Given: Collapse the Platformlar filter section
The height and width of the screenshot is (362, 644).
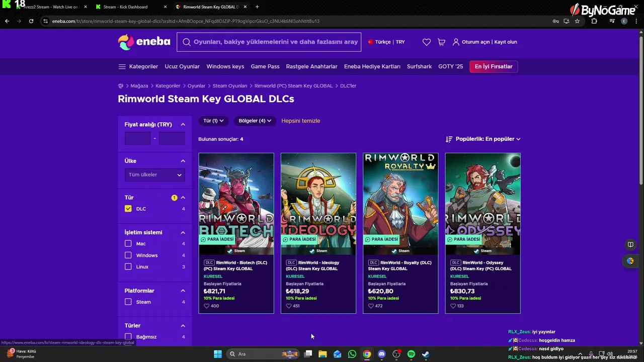Looking at the screenshot, I should coord(183,291).
